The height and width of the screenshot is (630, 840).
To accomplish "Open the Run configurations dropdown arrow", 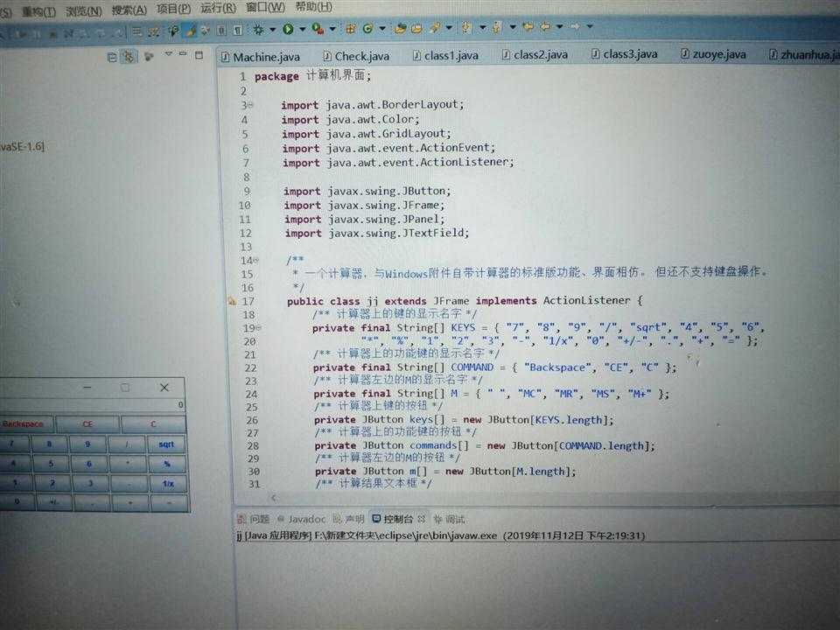I will [302, 29].
